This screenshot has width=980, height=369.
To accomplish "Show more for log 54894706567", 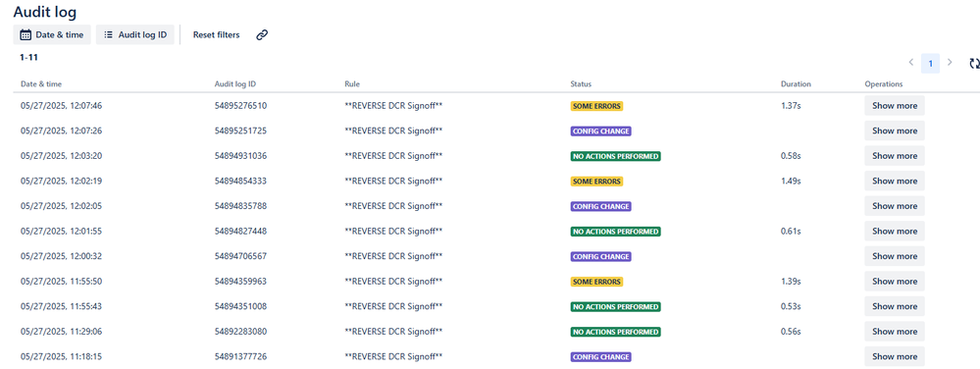I will tap(895, 256).
